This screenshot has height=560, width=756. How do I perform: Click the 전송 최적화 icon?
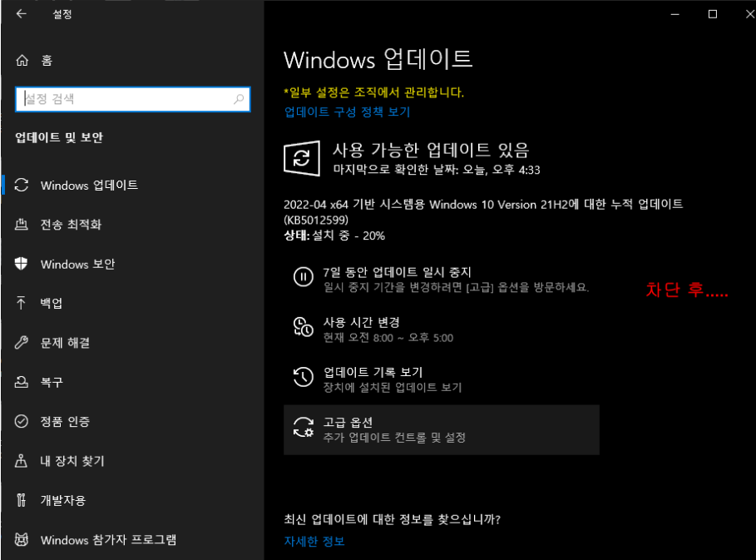pyautogui.click(x=22, y=225)
